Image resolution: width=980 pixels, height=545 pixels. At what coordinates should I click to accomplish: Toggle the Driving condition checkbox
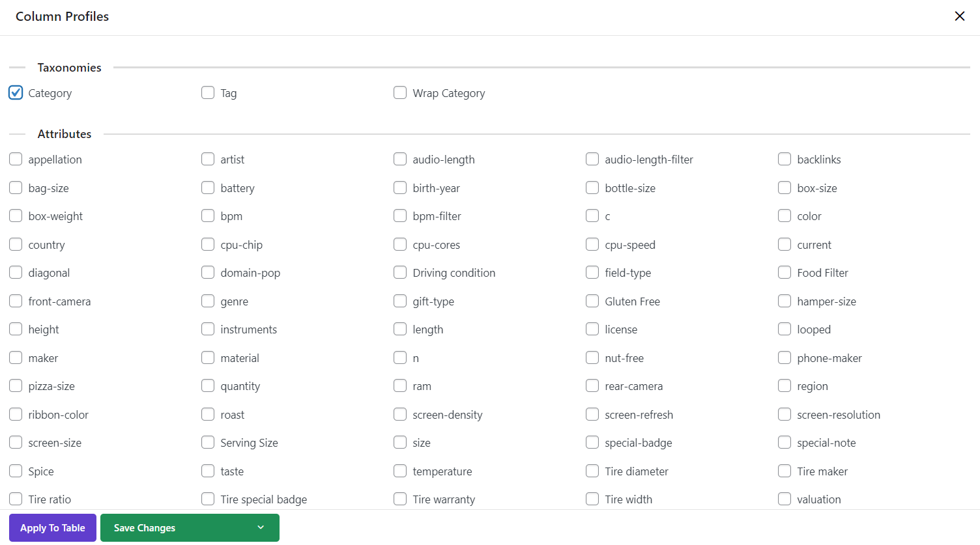coord(400,272)
